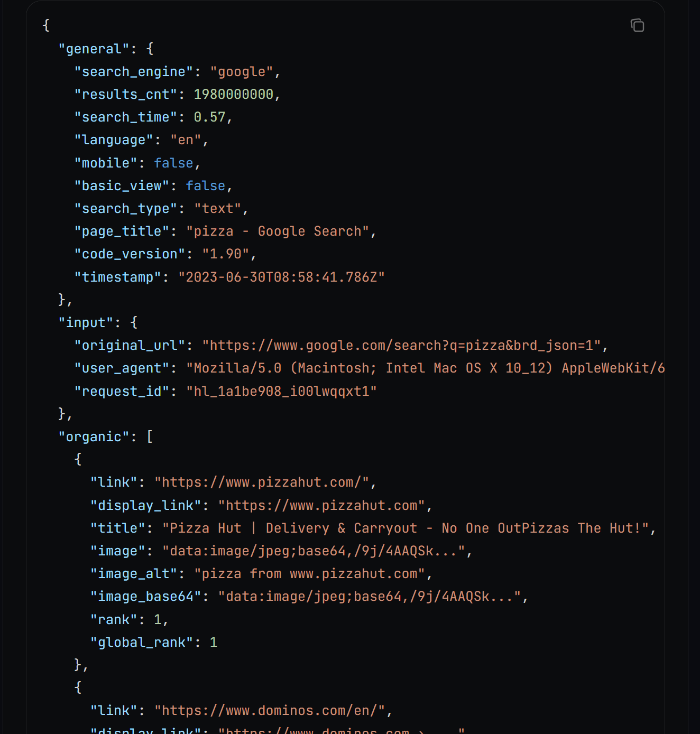
Task: Click the "mobile" false value
Action: 173,163
